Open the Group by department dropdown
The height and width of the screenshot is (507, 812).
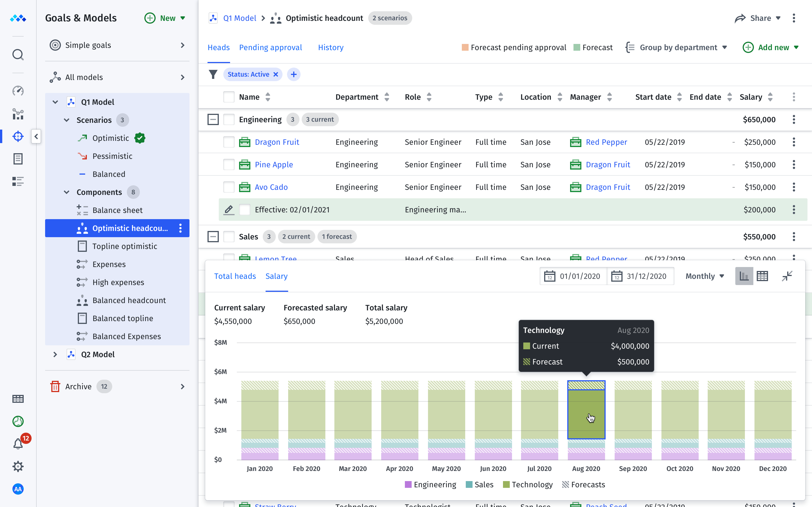click(677, 47)
